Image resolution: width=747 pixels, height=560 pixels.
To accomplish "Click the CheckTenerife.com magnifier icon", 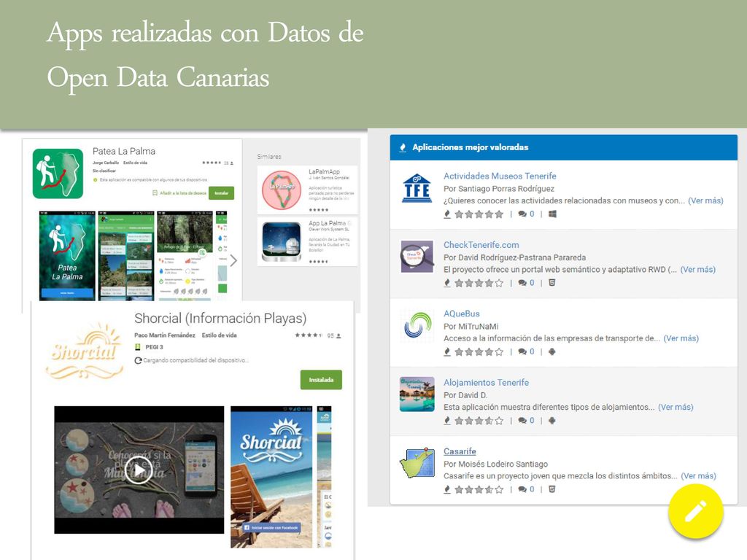I will click(417, 257).
